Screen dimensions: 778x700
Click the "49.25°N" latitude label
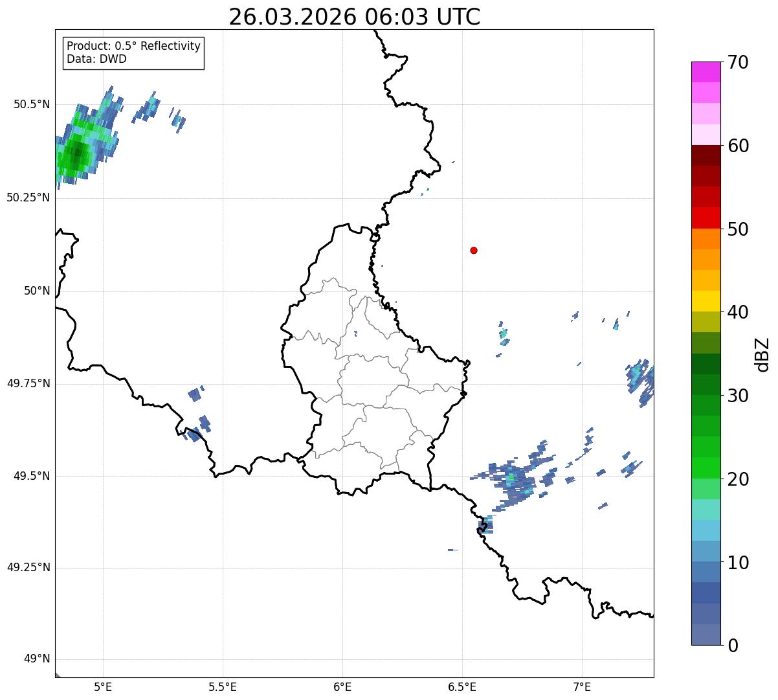tap(28, 567)
